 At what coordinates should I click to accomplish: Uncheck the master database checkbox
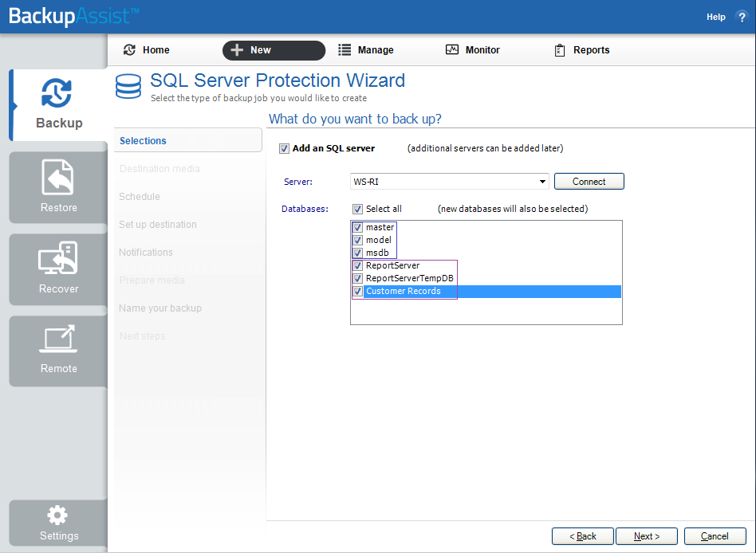click(357, 227)
